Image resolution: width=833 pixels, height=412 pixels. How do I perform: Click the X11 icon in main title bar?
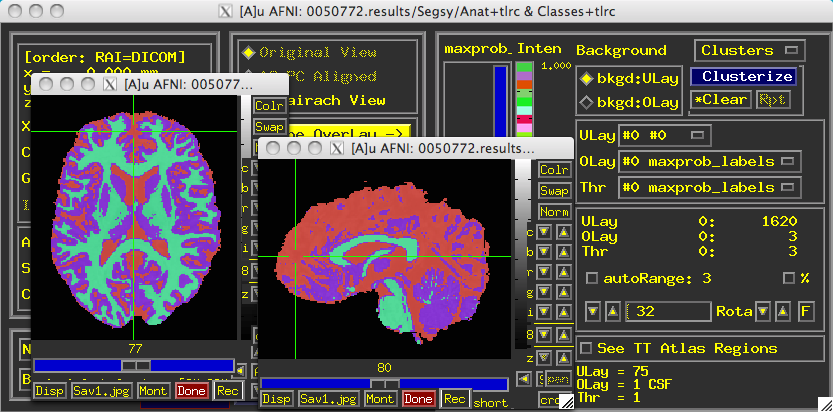pyautogui.click(x=225, y=11)
